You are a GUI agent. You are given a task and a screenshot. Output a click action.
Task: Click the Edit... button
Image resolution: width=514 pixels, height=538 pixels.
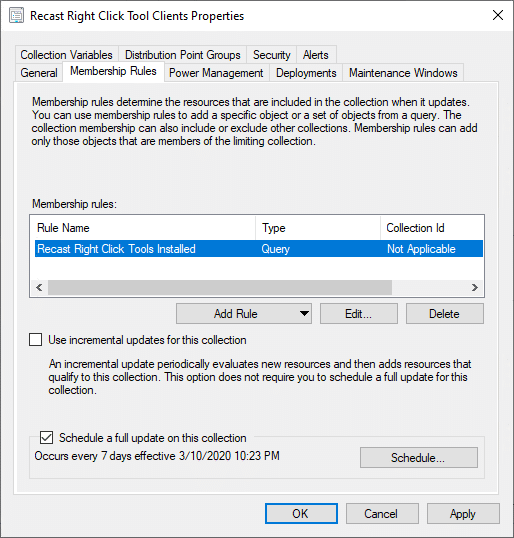(x=359, y=314)
